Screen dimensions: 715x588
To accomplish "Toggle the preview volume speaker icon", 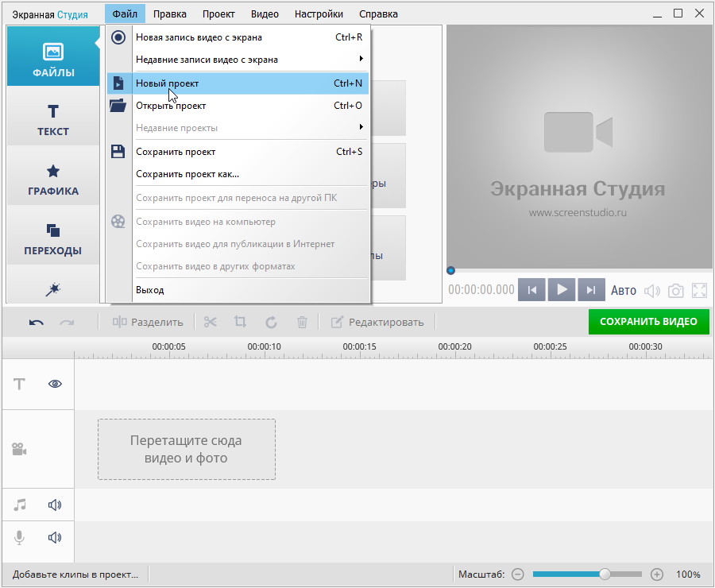I will pyautogui.click(x=652, y=291).
